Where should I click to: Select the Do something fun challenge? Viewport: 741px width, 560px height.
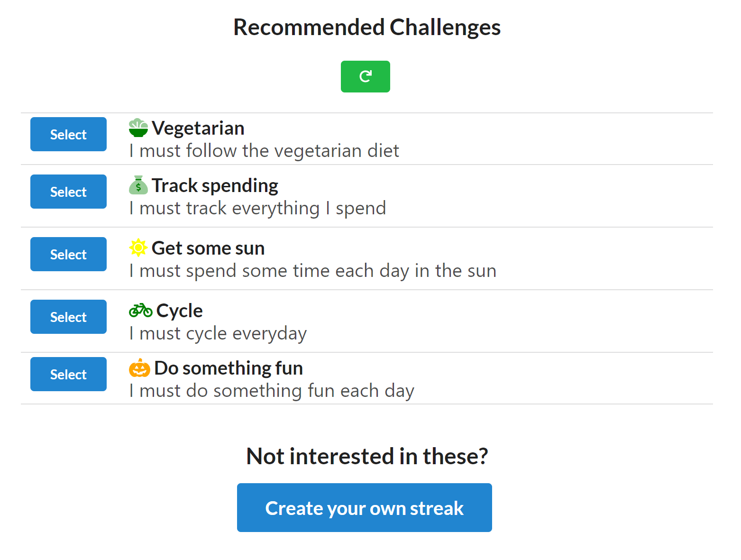pyautogui.click(x=68, y=374)
